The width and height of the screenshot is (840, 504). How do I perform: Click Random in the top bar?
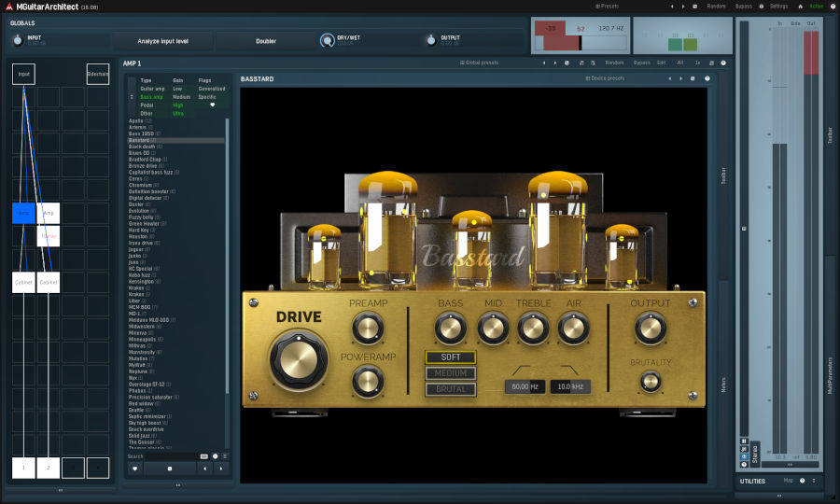(x=716, y=6)
